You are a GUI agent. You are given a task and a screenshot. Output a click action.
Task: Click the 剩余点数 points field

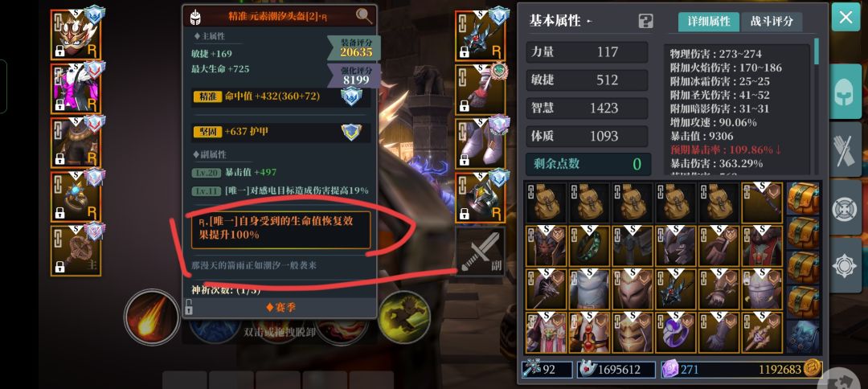click(x=588, y=164)
